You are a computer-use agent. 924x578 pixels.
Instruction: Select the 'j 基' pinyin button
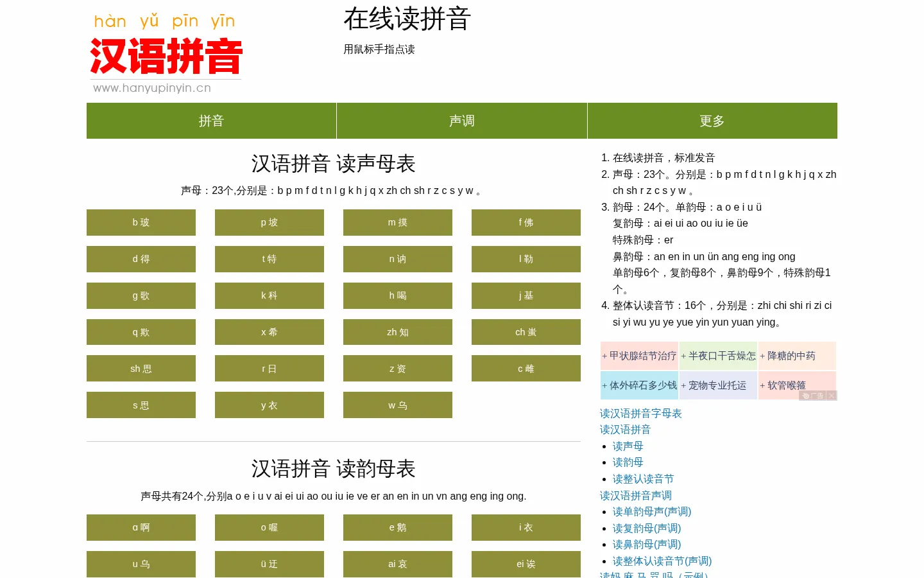click(x=526, y=295)
